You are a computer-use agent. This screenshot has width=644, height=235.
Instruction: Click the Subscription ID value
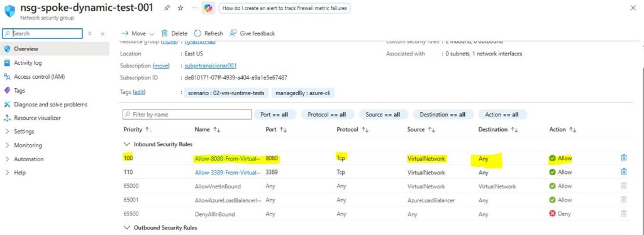click(x=236, y=77)
